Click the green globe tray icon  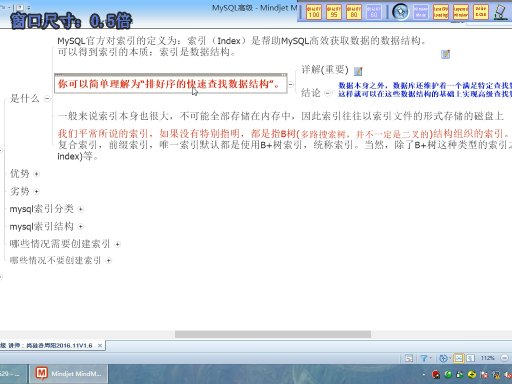[448, 375]
